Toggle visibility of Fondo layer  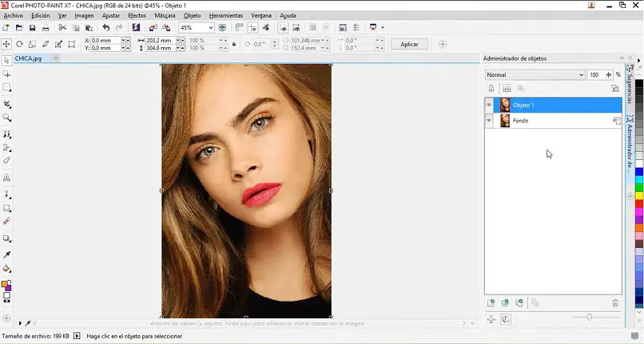[490, 121]
